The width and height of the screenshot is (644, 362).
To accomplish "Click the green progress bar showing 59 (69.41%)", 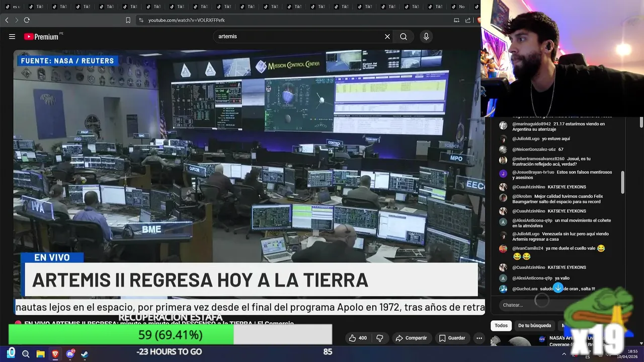I will 121,334.
